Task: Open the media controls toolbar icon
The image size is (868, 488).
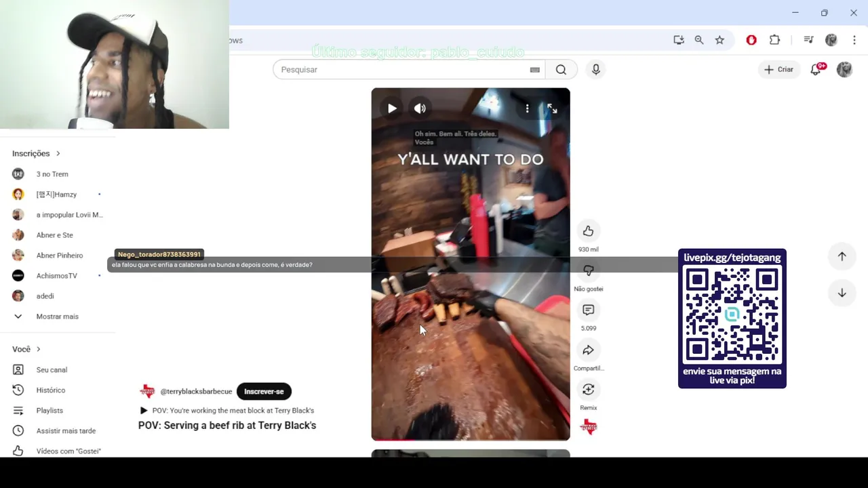Action: [x=808, y=40]
